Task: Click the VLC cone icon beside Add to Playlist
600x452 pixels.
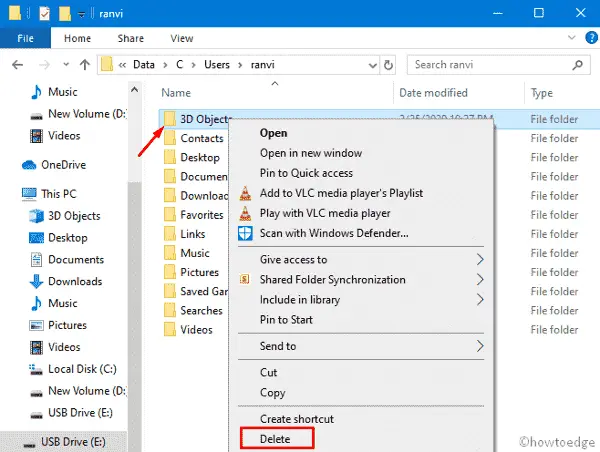Action: click(245, 192)
